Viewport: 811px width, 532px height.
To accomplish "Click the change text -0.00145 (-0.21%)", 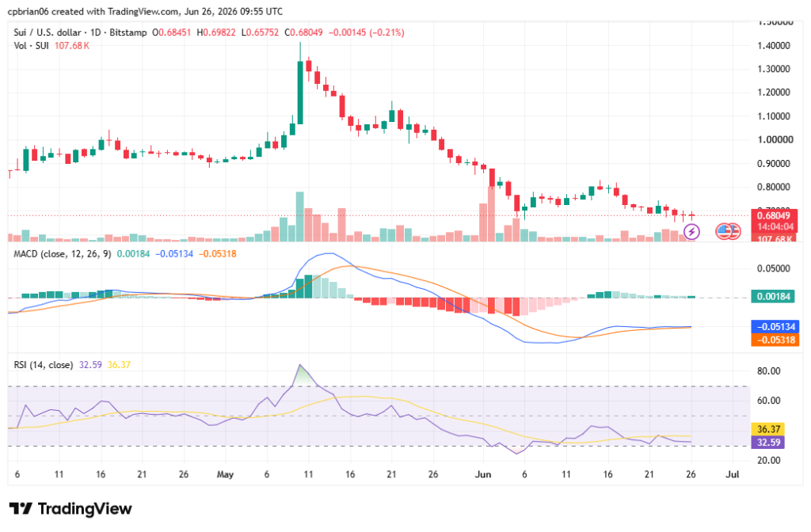I will click(367, 32).
